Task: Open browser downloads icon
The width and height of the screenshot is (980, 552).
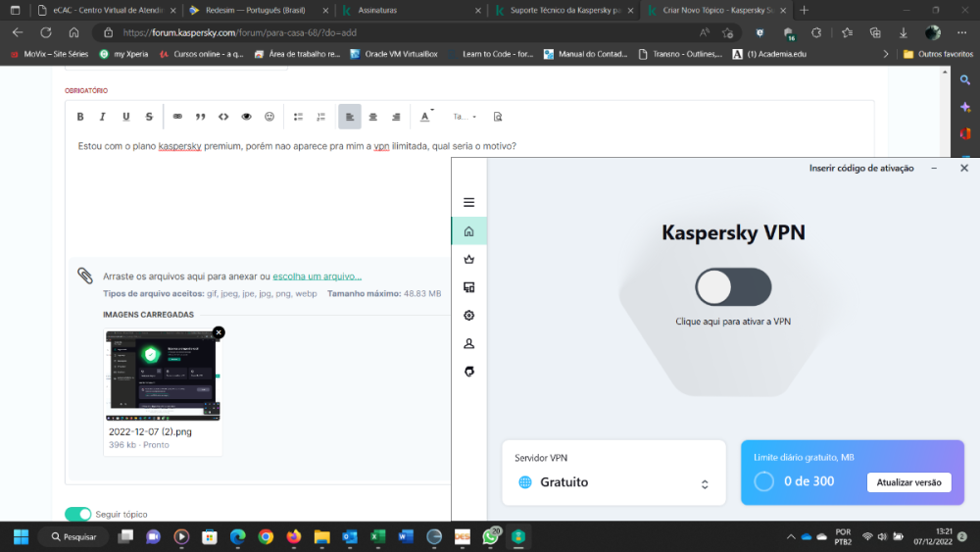Action: [x=904, y=32]
